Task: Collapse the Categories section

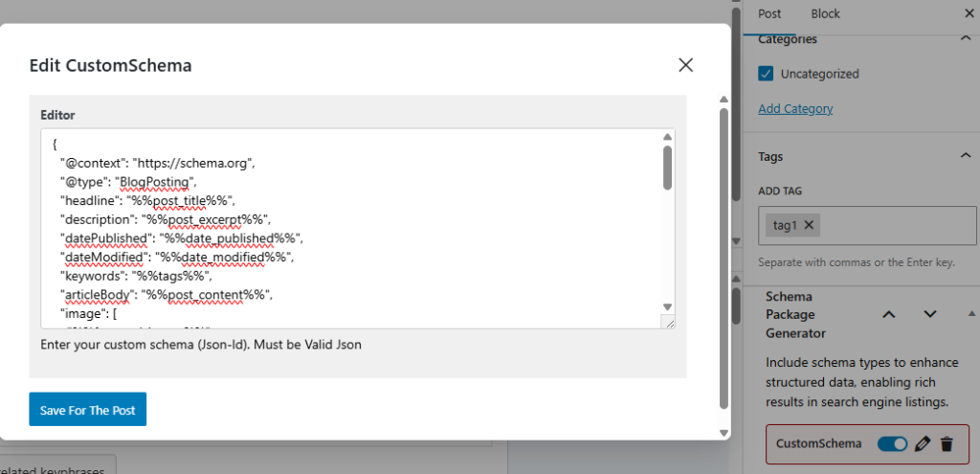Action: click(966, 39)
